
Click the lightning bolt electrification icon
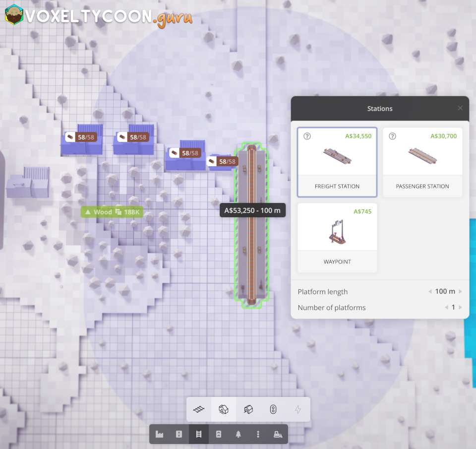pos(298,410)
